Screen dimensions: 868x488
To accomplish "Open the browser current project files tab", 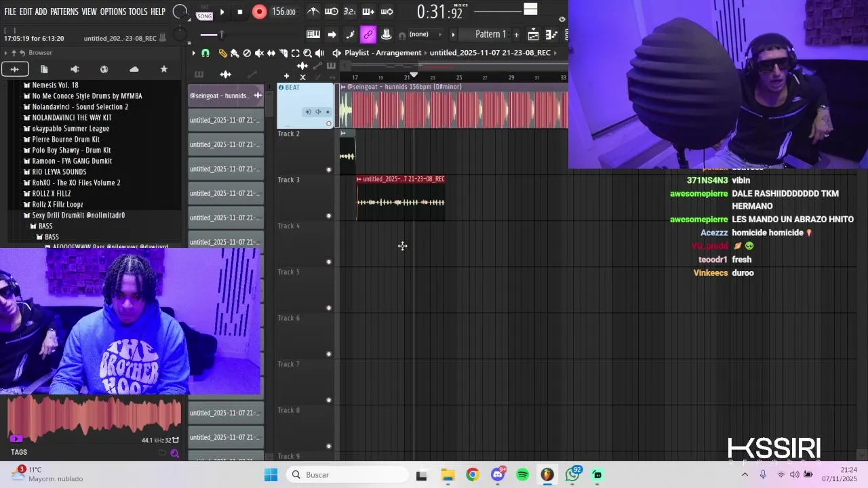I will click(x=44, y=69).
